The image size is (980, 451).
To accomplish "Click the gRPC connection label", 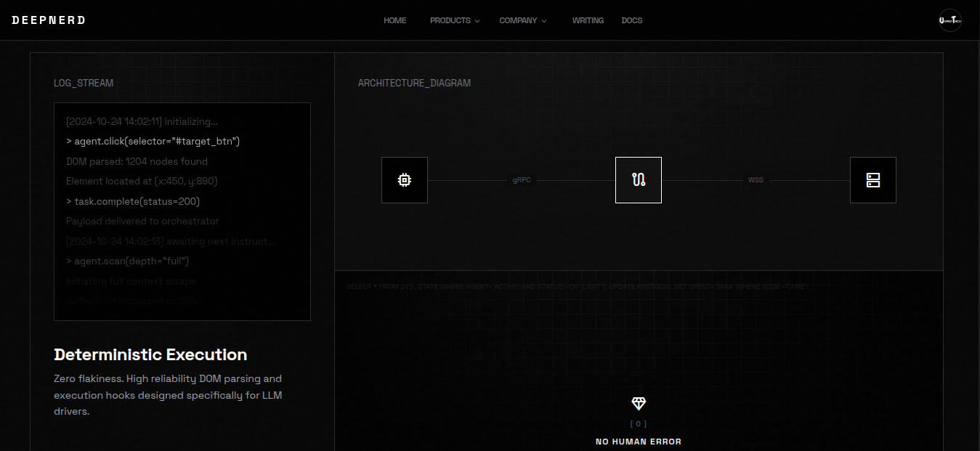I will tap(522, 179).
